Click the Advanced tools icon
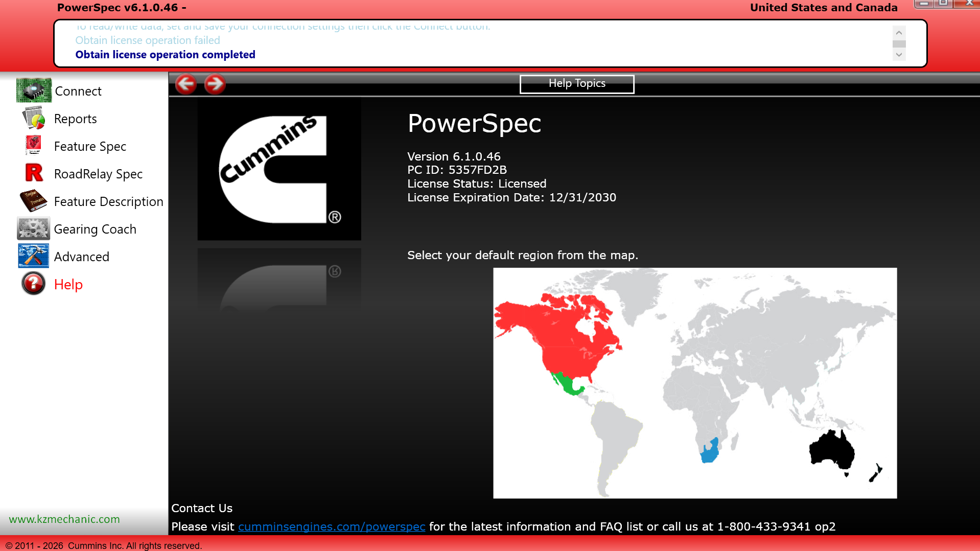The width and height of the screenshot is (980, 551). (x=34, y=256)
